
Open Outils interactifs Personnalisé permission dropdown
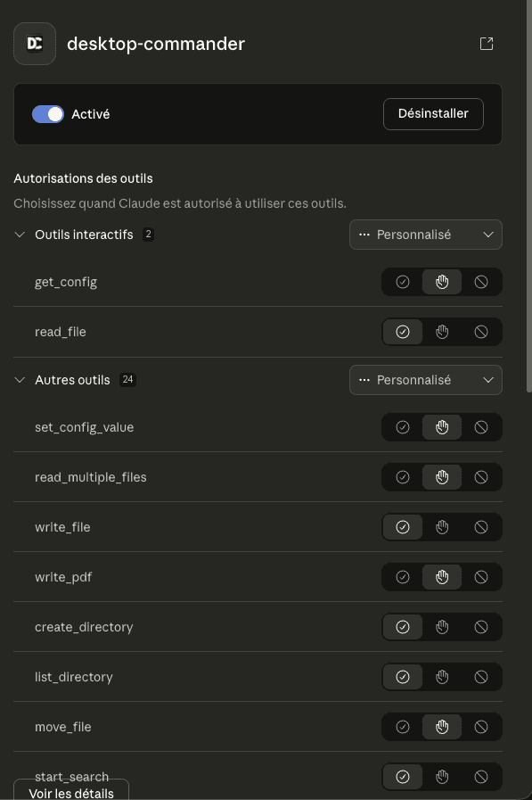425,235
